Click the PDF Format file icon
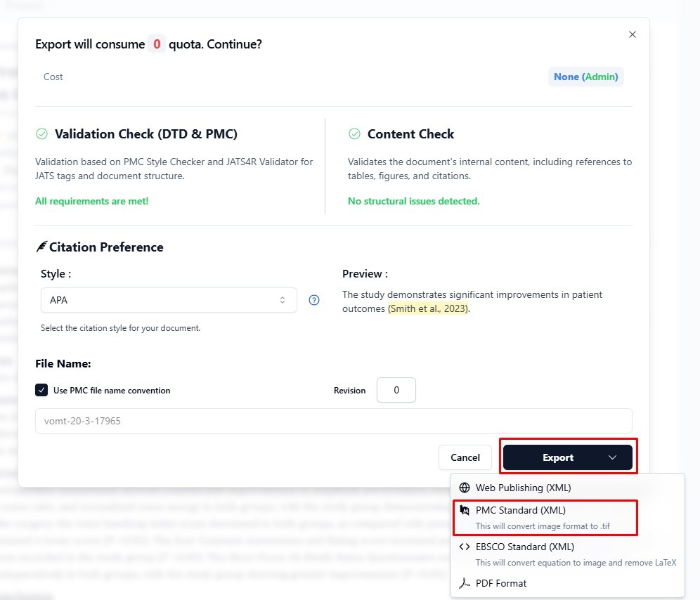The width and height of the screenshot is (700, 600). (x=464, y=583)
